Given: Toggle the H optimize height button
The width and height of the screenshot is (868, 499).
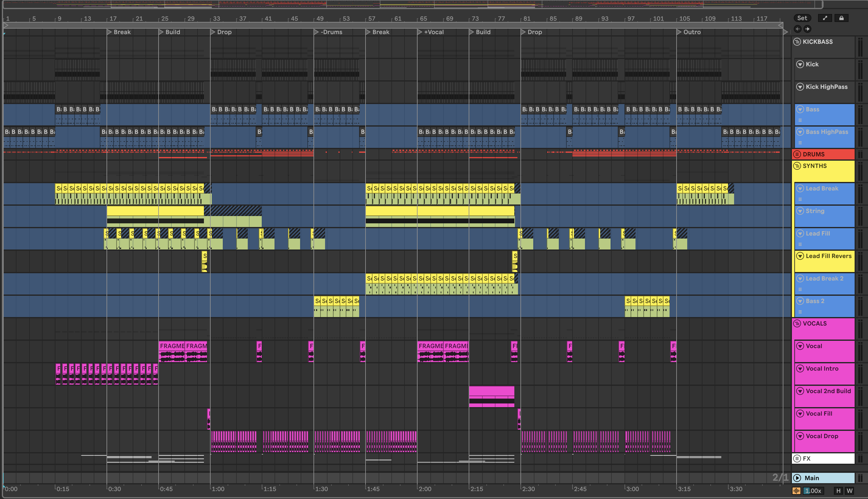Looking at the screenshot, I should pos(838,491).
